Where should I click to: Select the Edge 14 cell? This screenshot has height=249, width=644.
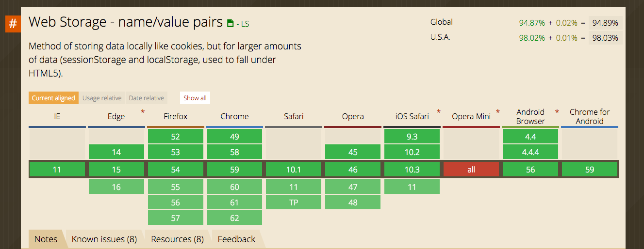coord(116,152)
